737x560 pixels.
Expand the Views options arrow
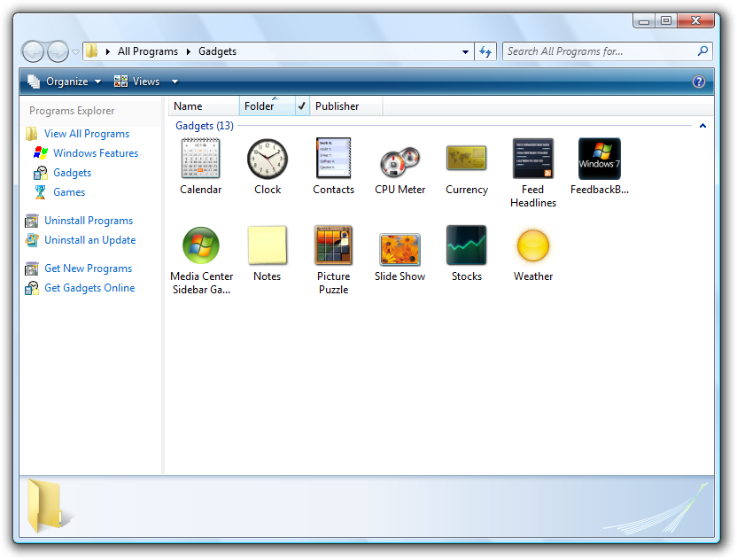click(175, 82)
